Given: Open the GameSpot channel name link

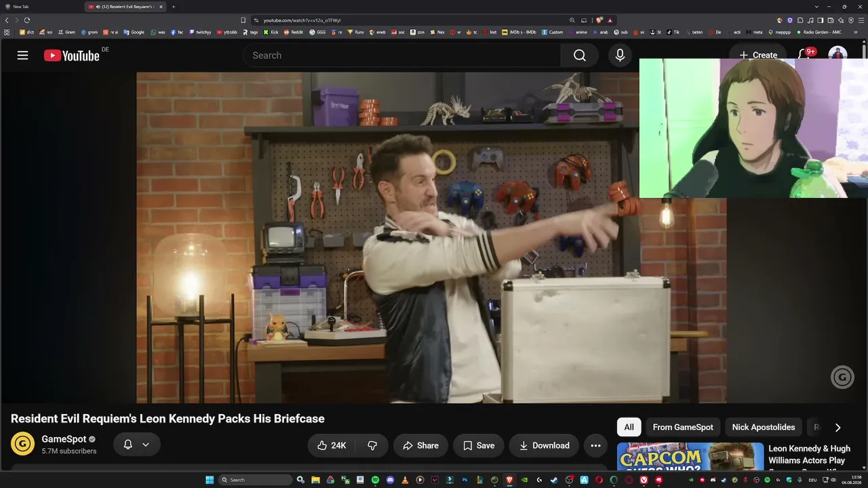Looking at the screenshot, I should 64,439.
